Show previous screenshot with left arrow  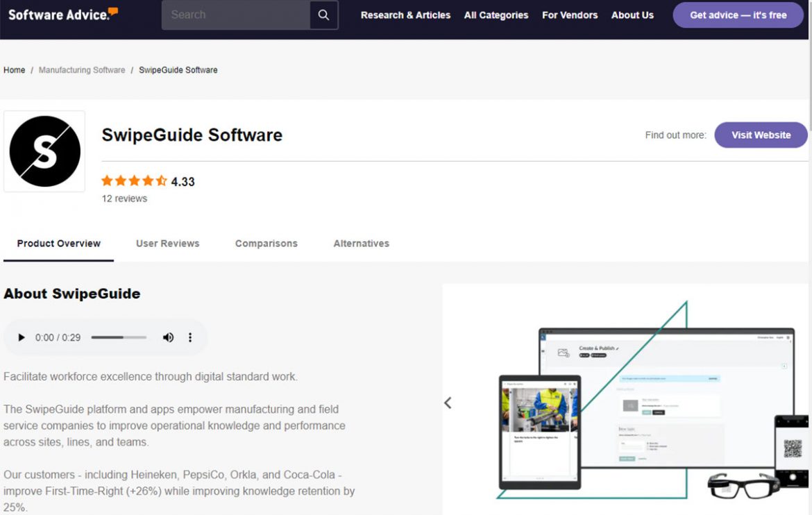point(448,403)
